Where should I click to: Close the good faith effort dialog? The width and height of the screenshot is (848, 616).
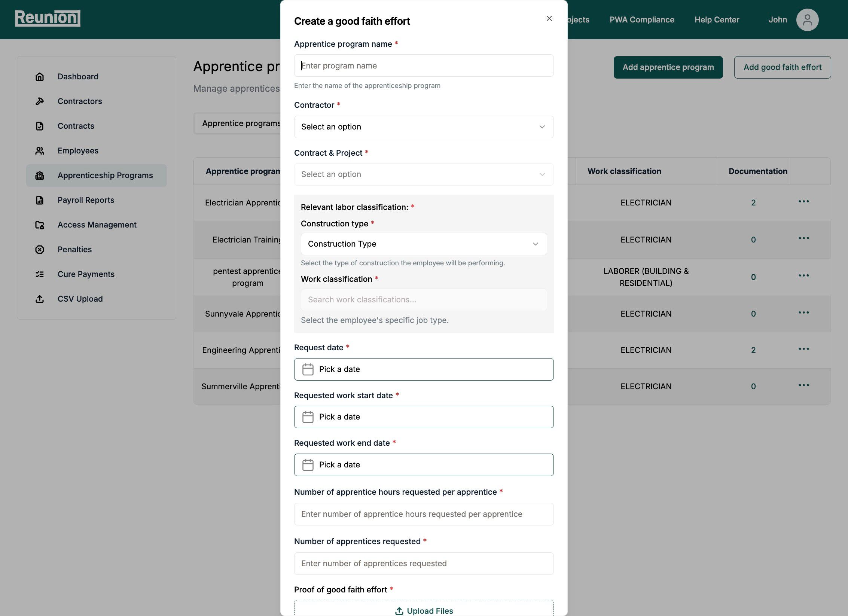549,18
